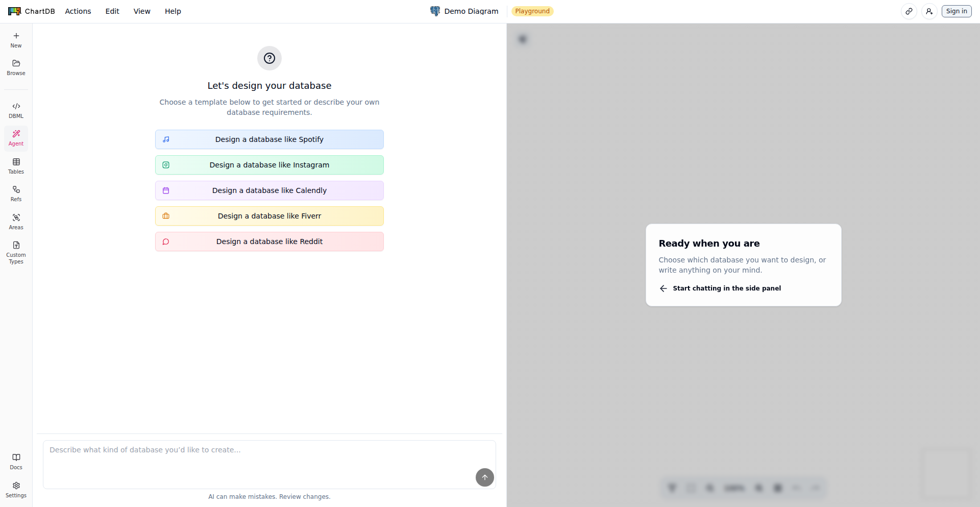Click the Ready when you are heading
This screenshot has width=980, height=507.
click(709, 244)
